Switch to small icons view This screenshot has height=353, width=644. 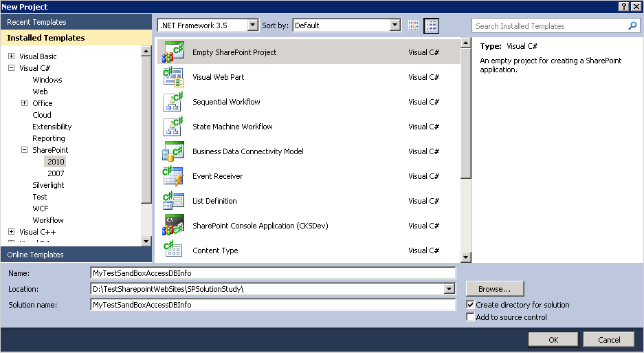[413, 25]
